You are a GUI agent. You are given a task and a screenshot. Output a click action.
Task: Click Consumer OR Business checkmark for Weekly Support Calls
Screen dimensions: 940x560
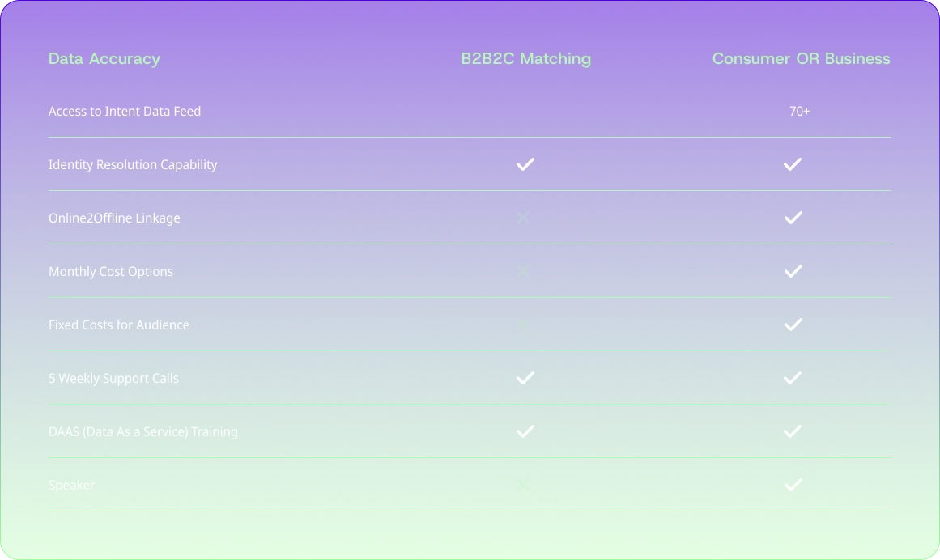793,378
